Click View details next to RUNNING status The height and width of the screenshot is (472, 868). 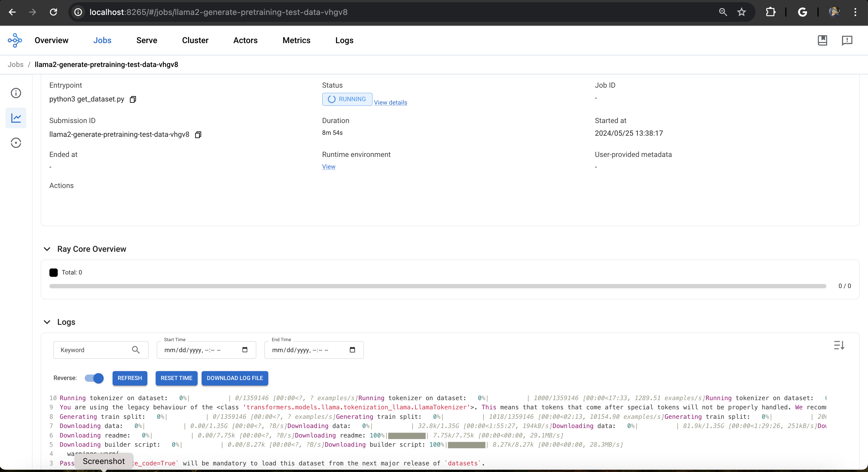point(390,102)
